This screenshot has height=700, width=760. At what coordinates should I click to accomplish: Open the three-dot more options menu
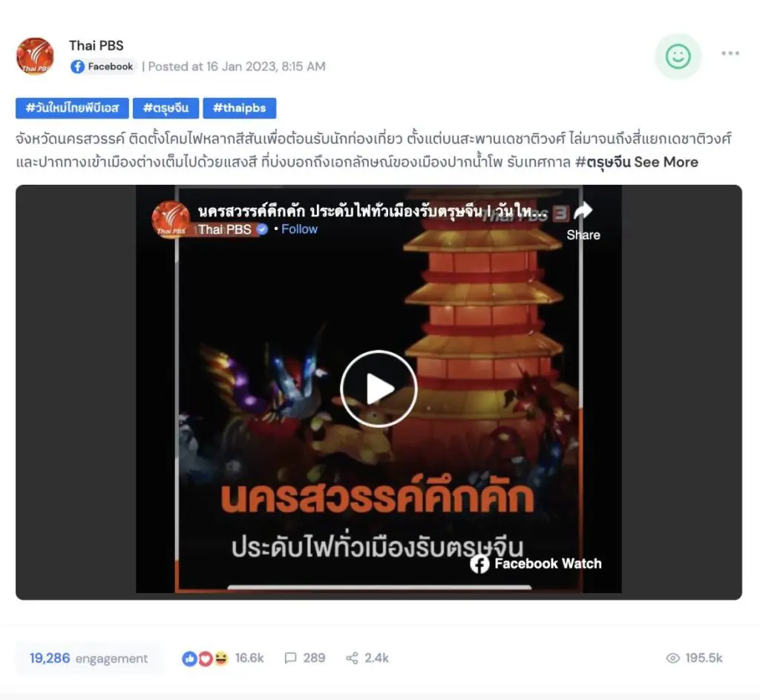pos(730,53)
